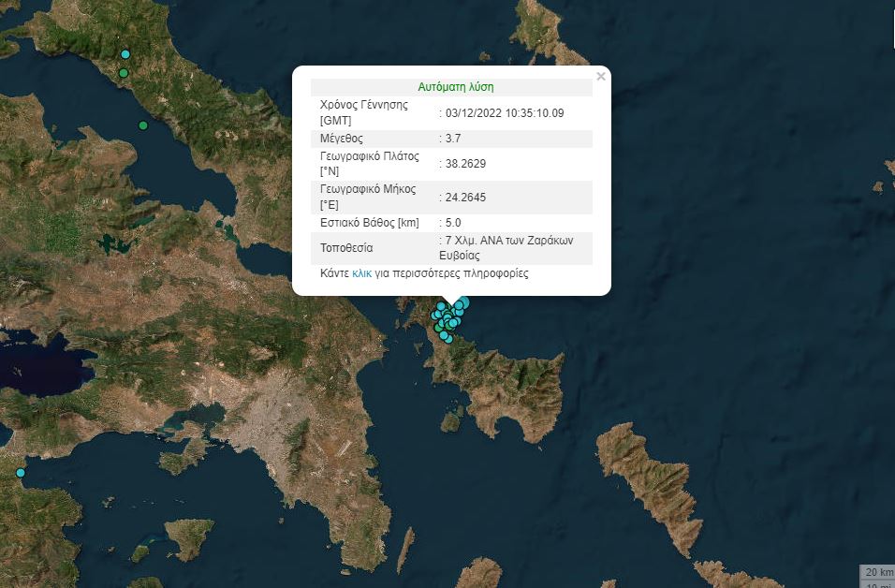Click the Αυτόματη λύση popup title
Viewport: 895px width, 588px height.
click(457, 86)
